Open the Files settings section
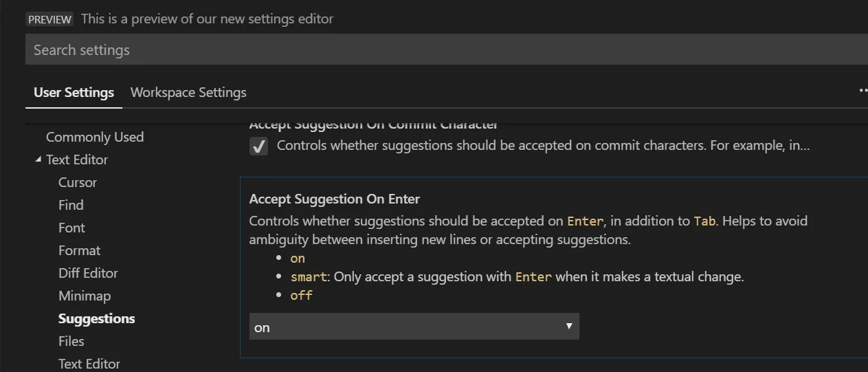The width and height of the screenshot is (868, 372). 71,341
